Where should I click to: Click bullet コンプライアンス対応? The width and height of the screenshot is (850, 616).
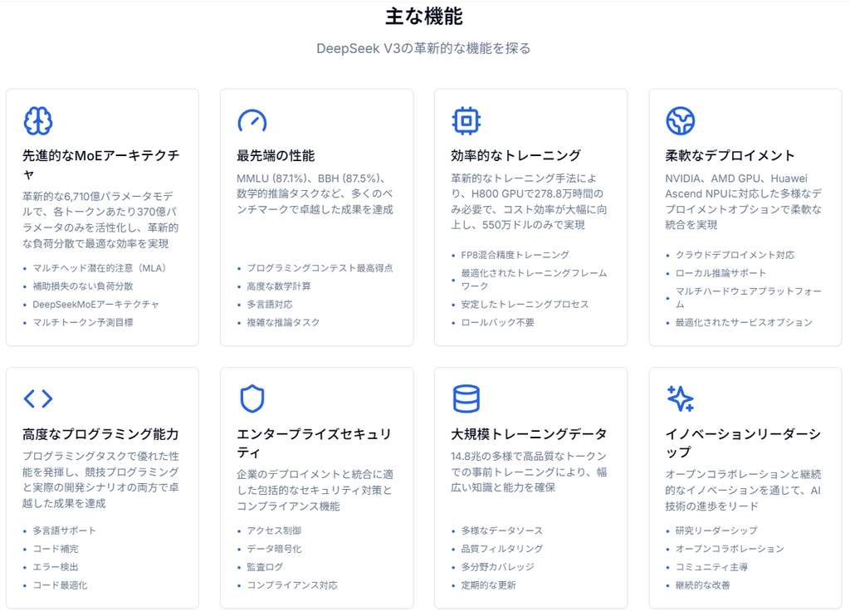pos(291,585)
